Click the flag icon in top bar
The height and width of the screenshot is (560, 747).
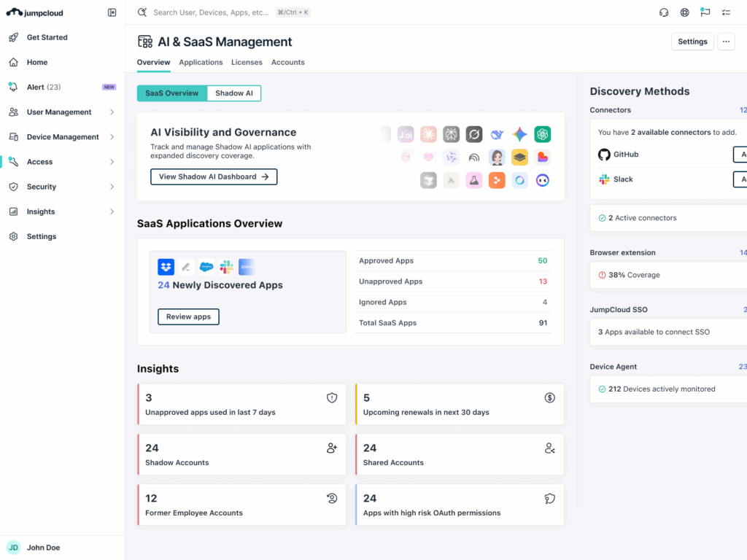click(705, 12)
